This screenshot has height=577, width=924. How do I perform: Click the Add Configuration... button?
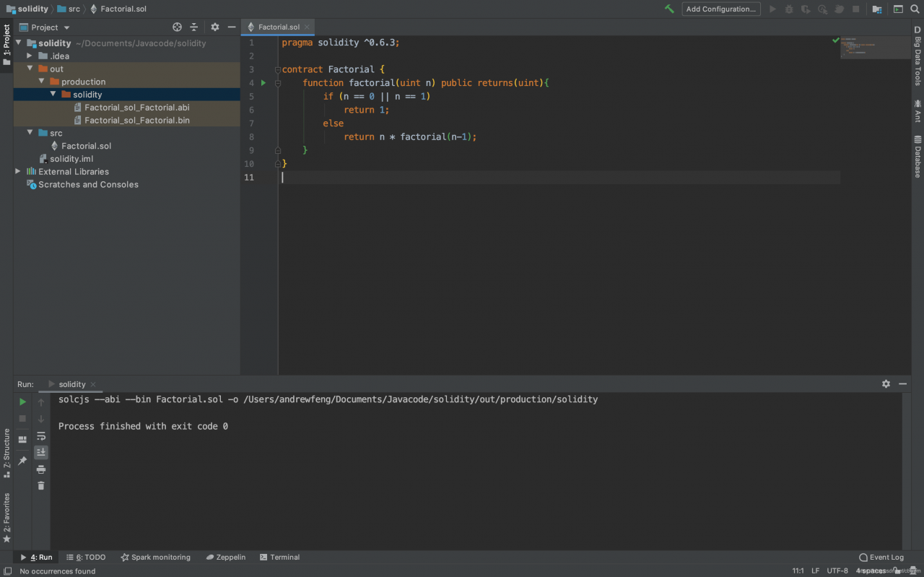click(720, 9)
